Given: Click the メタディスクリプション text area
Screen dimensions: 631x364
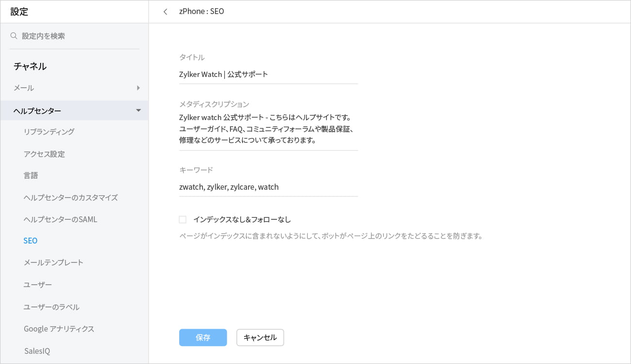Looking at the screenshot, I should 268,129.
